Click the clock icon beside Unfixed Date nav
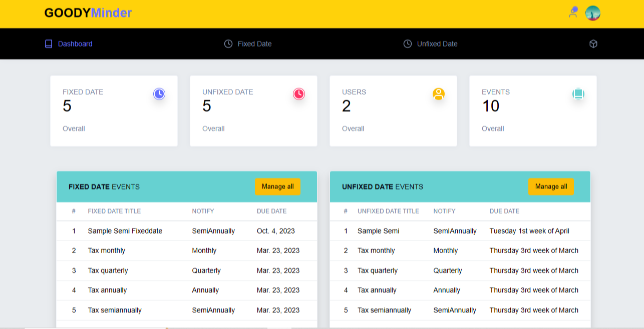This screenshot has width=644, height=329. tap(407, 44)
